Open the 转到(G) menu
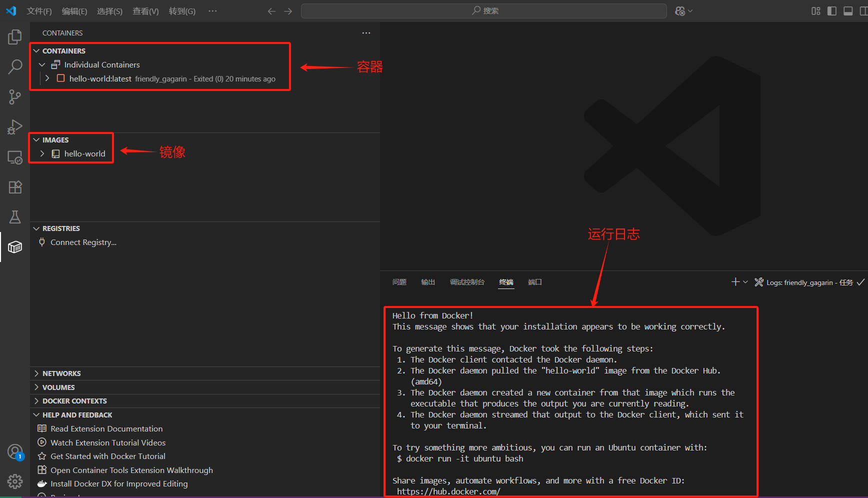Screen dimensions: 868x498 (182, 11)
